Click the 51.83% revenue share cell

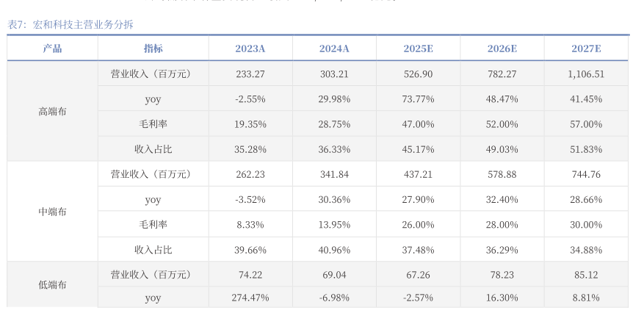pyautogui.click(x=586, y=149)
